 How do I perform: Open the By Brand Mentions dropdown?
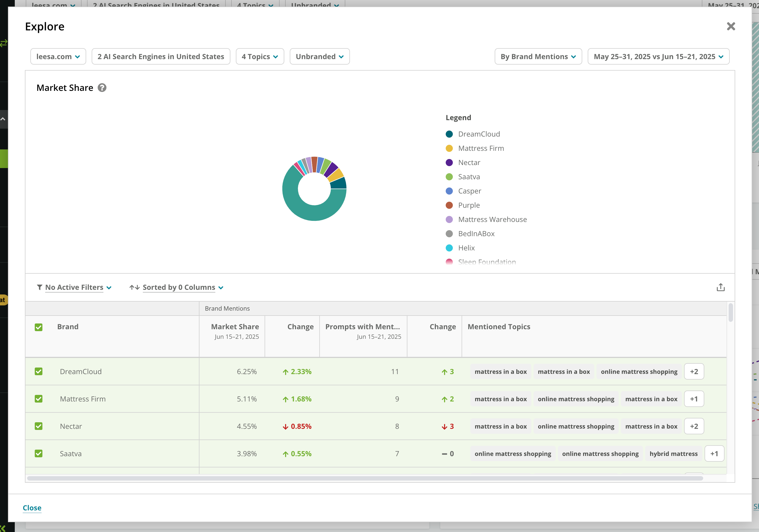point(538,57)
